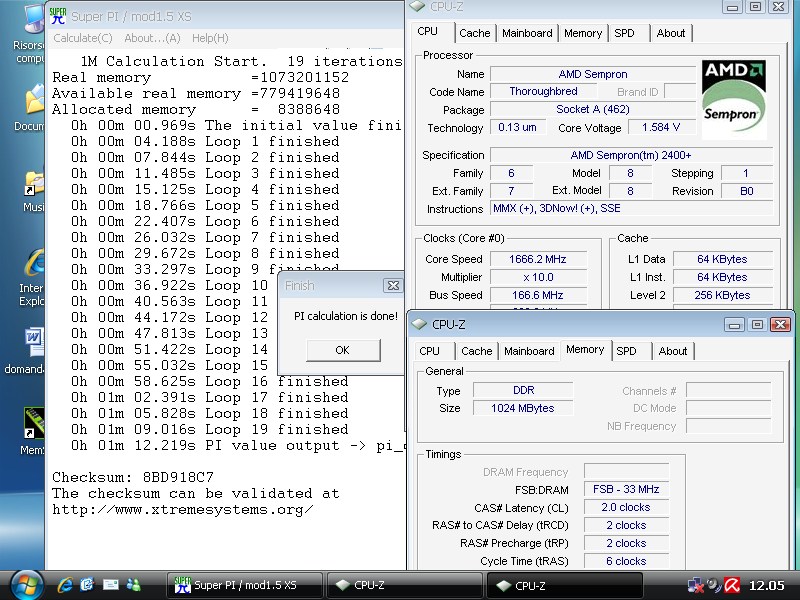Open the About...(A) menu in Super PI
This screenshot has width=800, height=600.
(152, 38)
